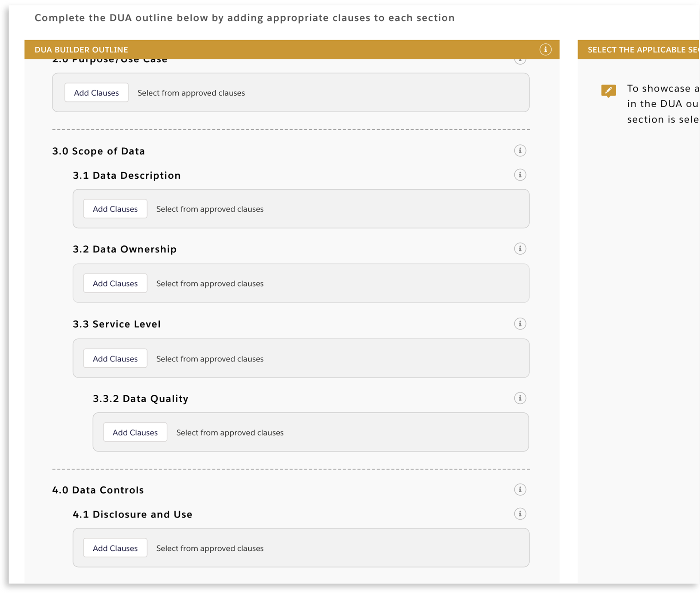This screenshot has width=700, height=593.
Task: Click Add Clauses in 3.3.2 Data Quality
Action: point(135,432)
